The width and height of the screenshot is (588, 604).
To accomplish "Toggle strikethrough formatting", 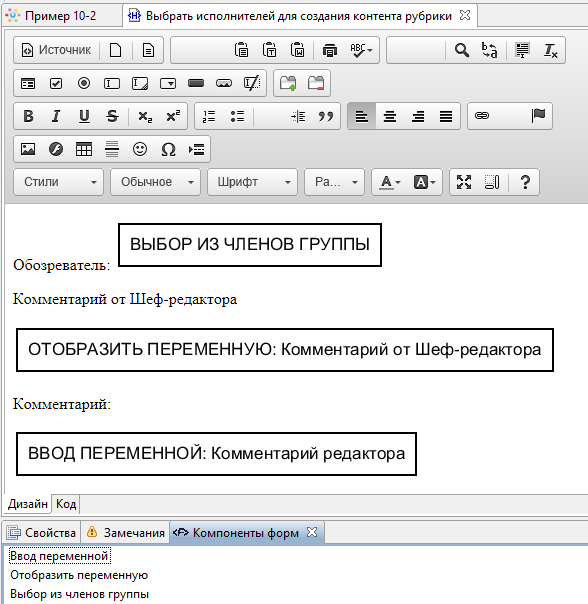I will pyautogui.click(x=112, y=116).
